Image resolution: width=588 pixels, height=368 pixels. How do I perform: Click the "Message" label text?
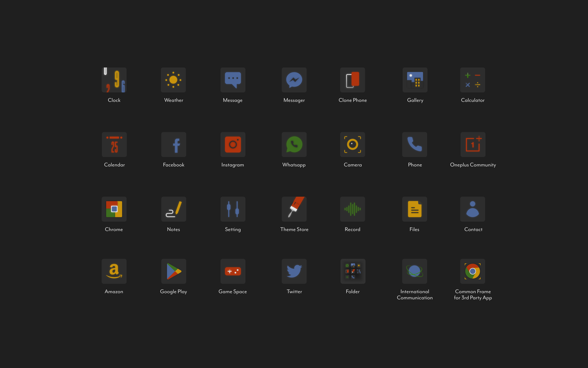pos(232,100)
